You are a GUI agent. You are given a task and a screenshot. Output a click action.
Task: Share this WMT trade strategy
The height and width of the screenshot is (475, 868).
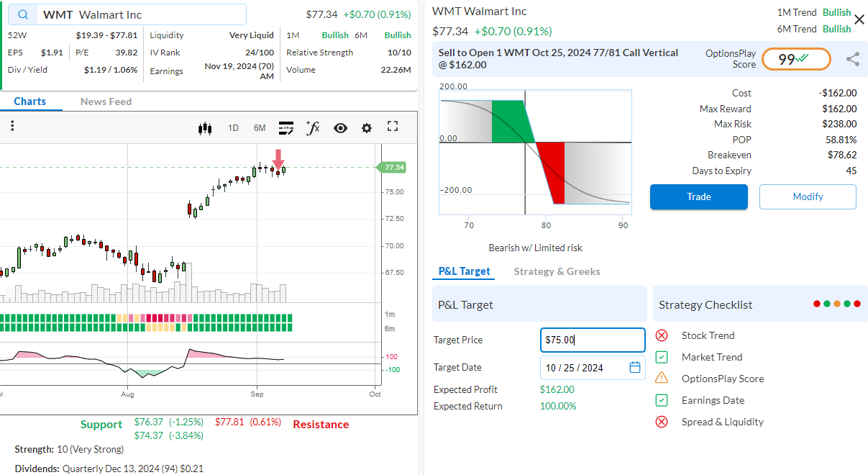click(x=853, y=59)
